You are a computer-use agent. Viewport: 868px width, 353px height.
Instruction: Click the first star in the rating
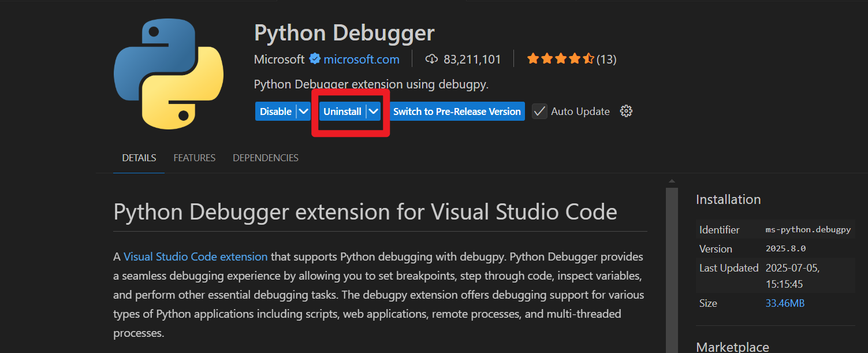[533, 58]
